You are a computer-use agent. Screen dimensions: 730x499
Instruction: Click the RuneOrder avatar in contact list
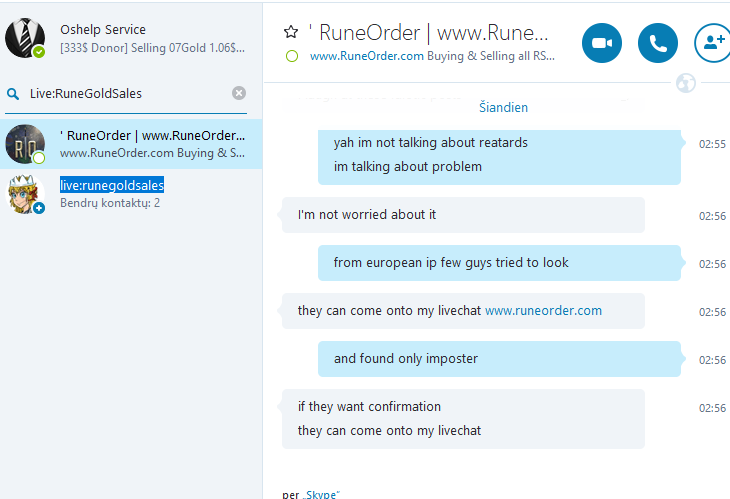[25, 144]
